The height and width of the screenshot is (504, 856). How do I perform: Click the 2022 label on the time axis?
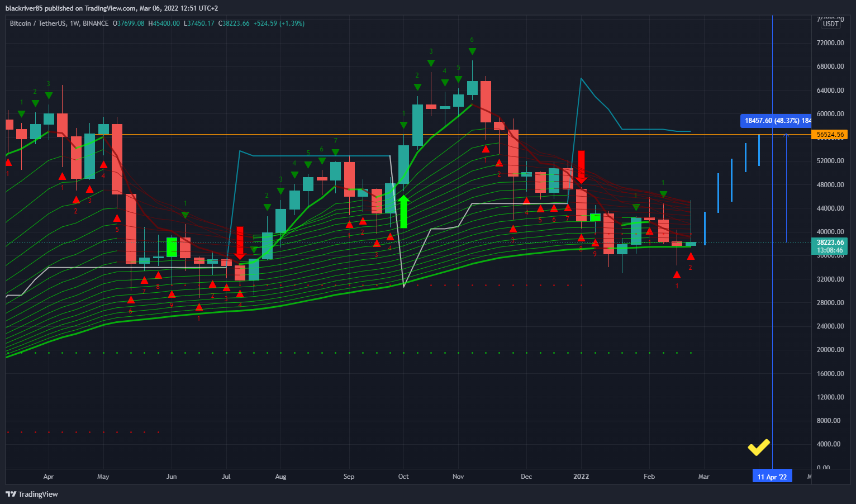click(581, 477)
